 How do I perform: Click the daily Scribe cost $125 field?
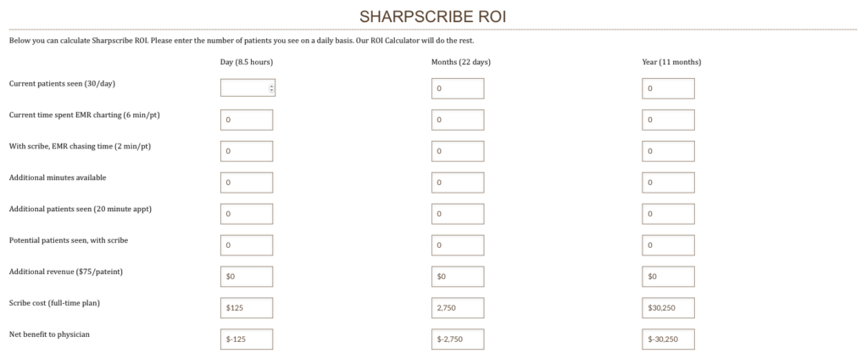pos(247,308)
